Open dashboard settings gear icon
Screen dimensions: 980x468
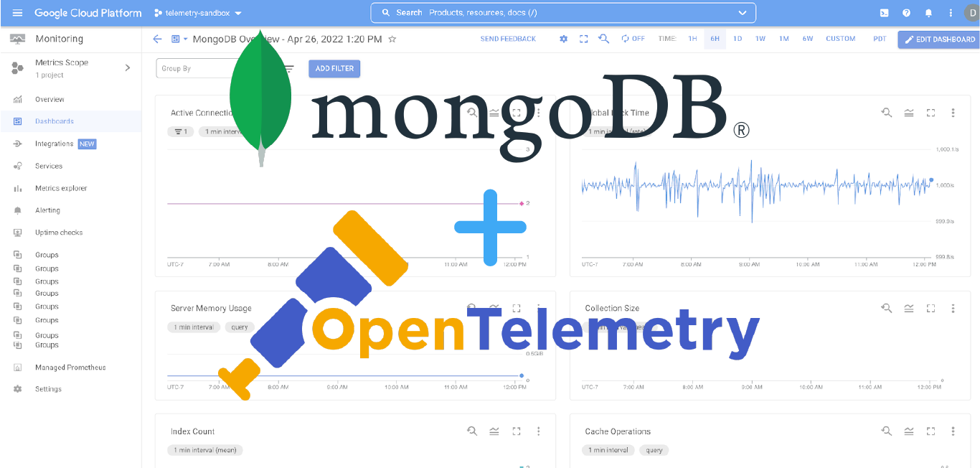coord(563,39)
